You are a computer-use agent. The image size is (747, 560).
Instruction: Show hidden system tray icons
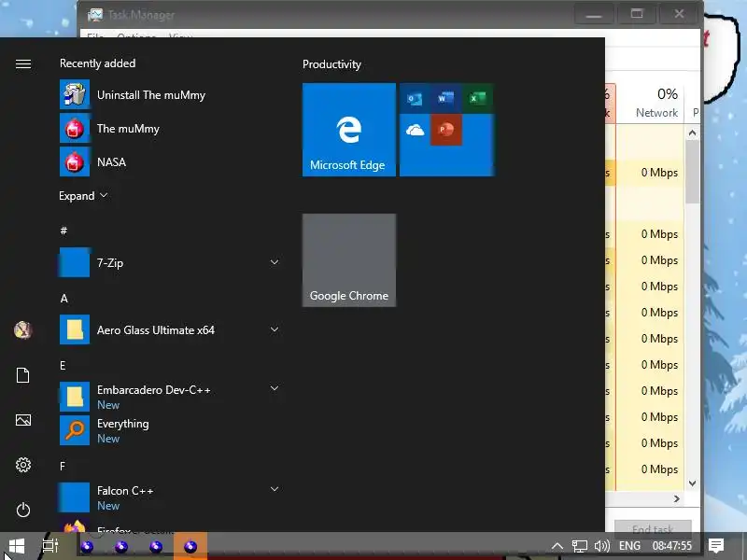557,546
